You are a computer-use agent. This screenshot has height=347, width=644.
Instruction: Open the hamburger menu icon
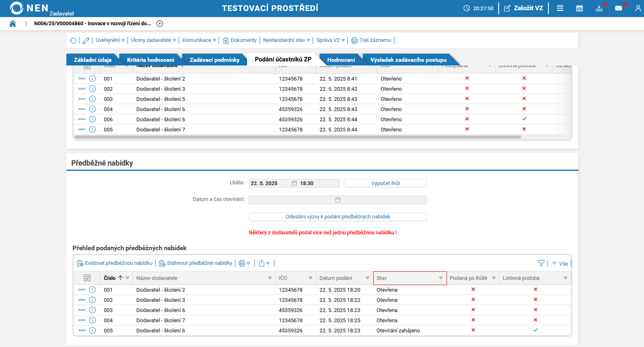click(560, 8)
